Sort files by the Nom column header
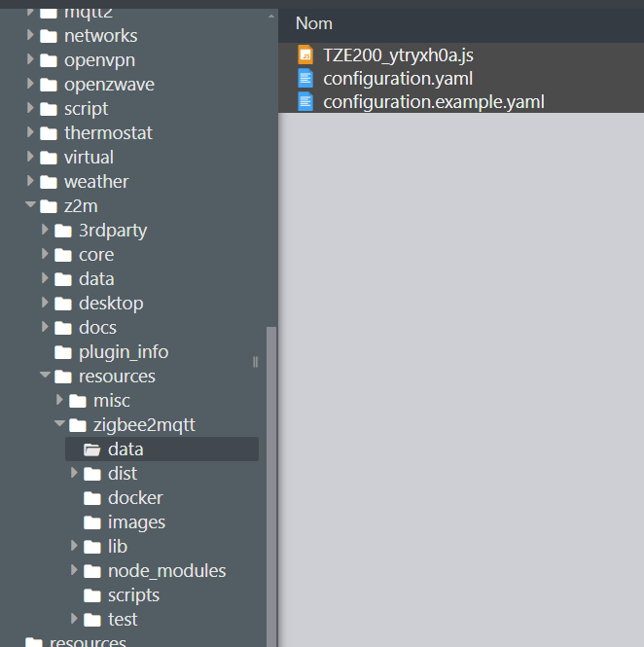644x647 pixels. pyautogui.click(x=314, y=23)
